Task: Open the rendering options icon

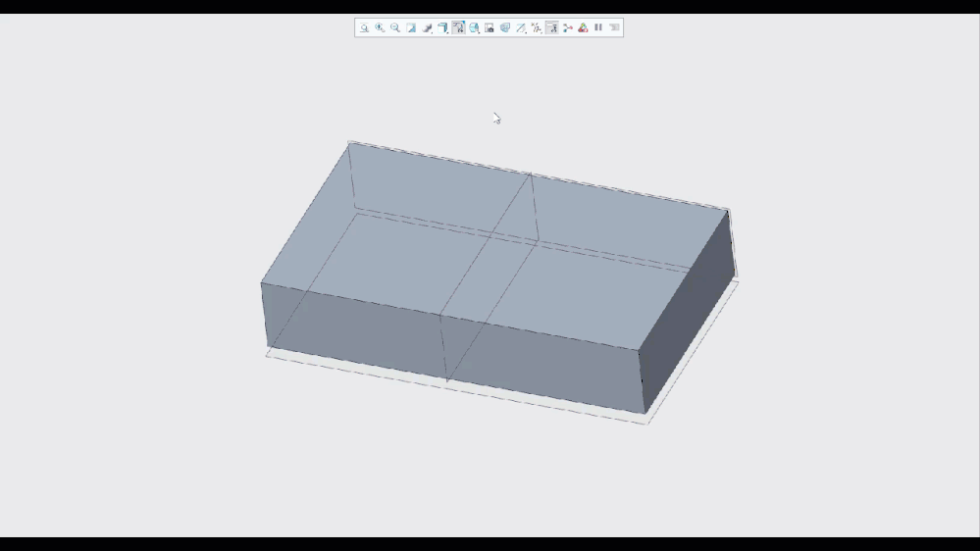Action: (427, 27)
